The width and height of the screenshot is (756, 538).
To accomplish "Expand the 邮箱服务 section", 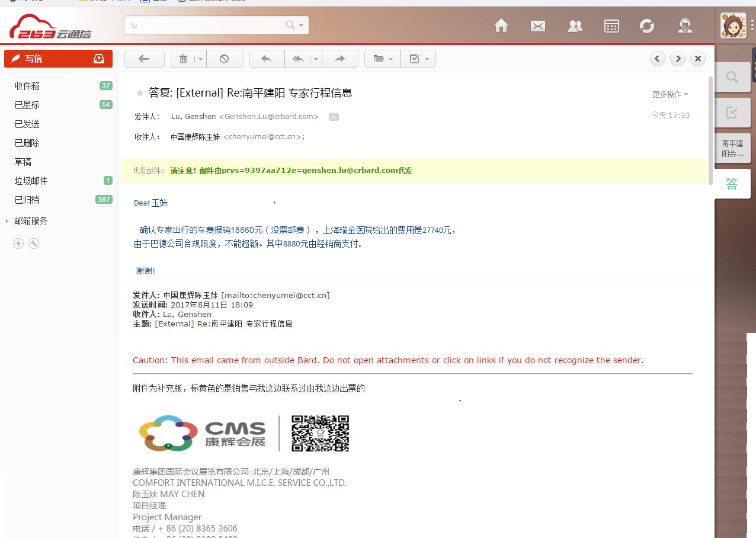I will coord(31,221).
